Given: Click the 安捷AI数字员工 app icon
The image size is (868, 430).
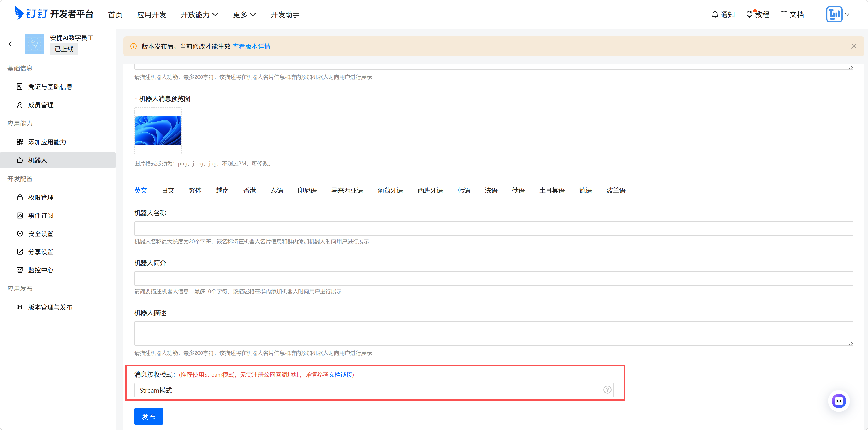Looking at the screenshot, I should pos(34,44).
